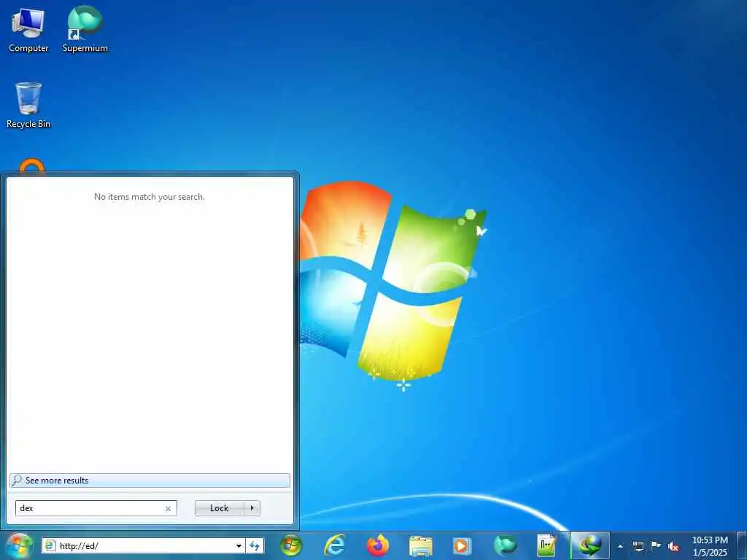
Task: Open Windows Explorer folder taskbar icon
Action: [x=420, y=545]
